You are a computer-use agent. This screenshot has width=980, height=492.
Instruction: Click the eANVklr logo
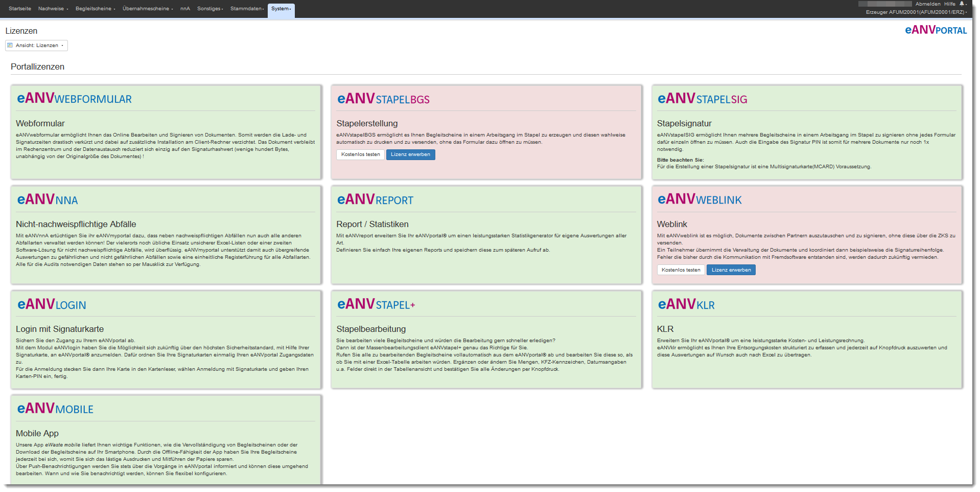(686, 304)
